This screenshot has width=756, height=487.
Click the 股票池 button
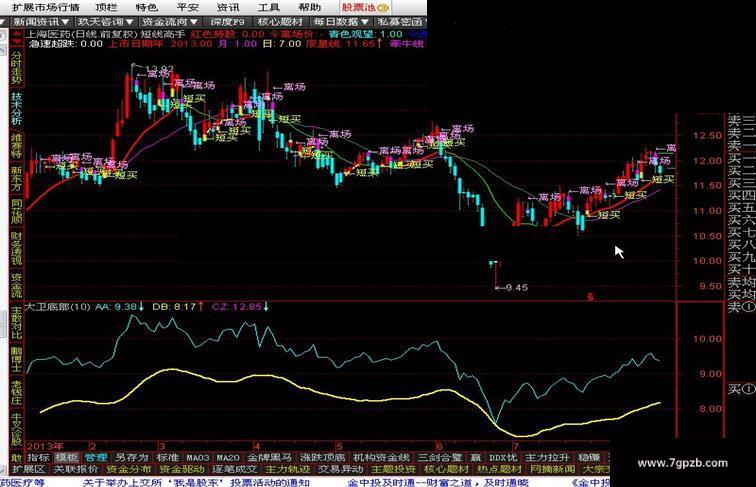click(x=365, y=7)
